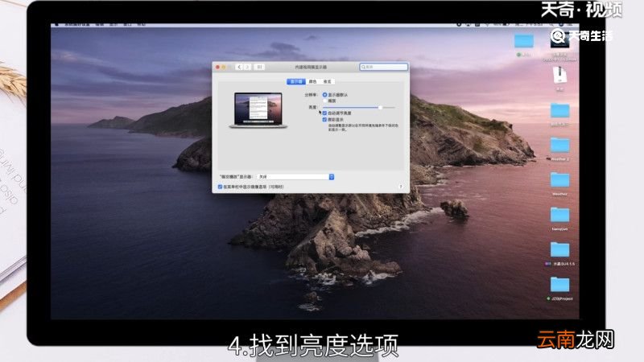Select the 显示器默认 resolution radio button
This screenshot has height=362, width=644.
[324, 95]
